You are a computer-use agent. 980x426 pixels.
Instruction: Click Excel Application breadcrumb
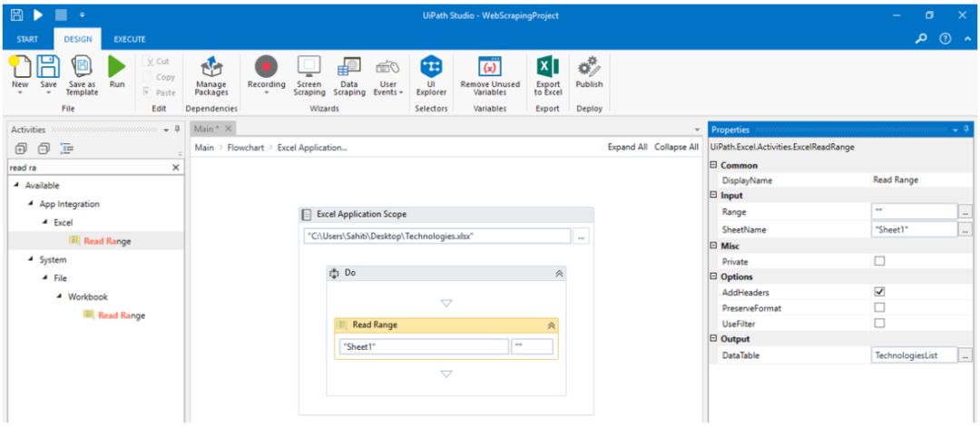tap(312, 148)
